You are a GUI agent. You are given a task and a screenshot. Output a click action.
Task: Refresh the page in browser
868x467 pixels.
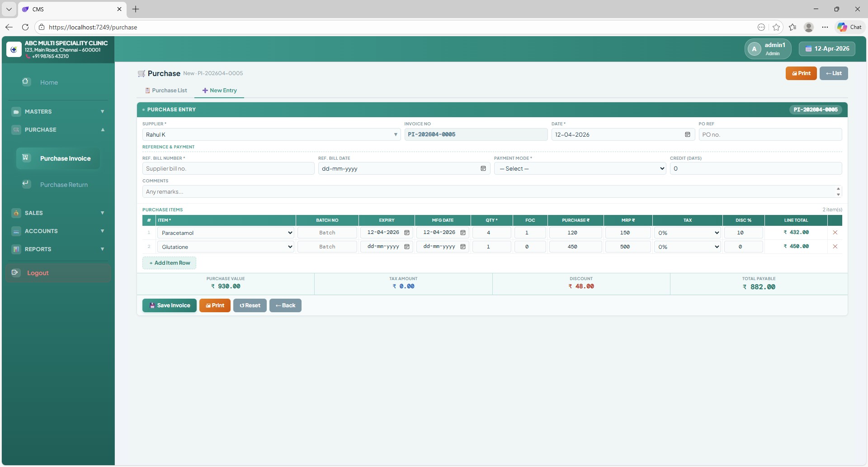coord(25,27)
